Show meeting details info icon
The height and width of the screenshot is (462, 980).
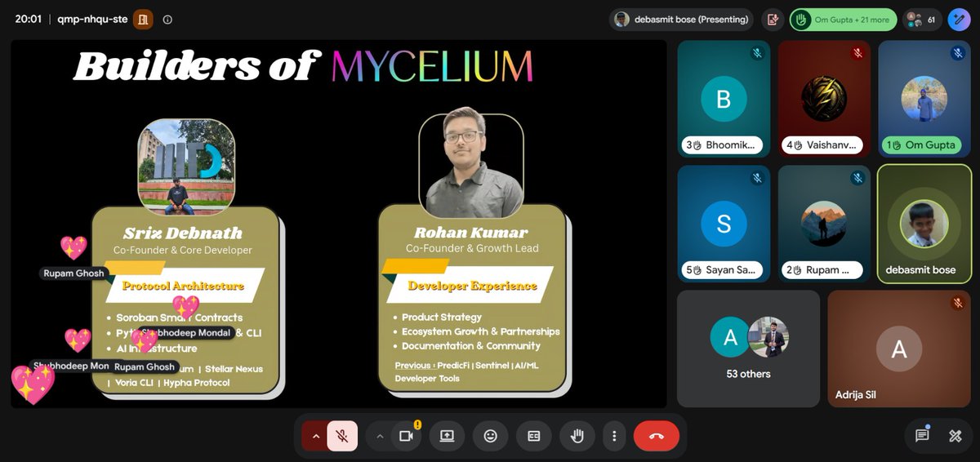(167, 19)
